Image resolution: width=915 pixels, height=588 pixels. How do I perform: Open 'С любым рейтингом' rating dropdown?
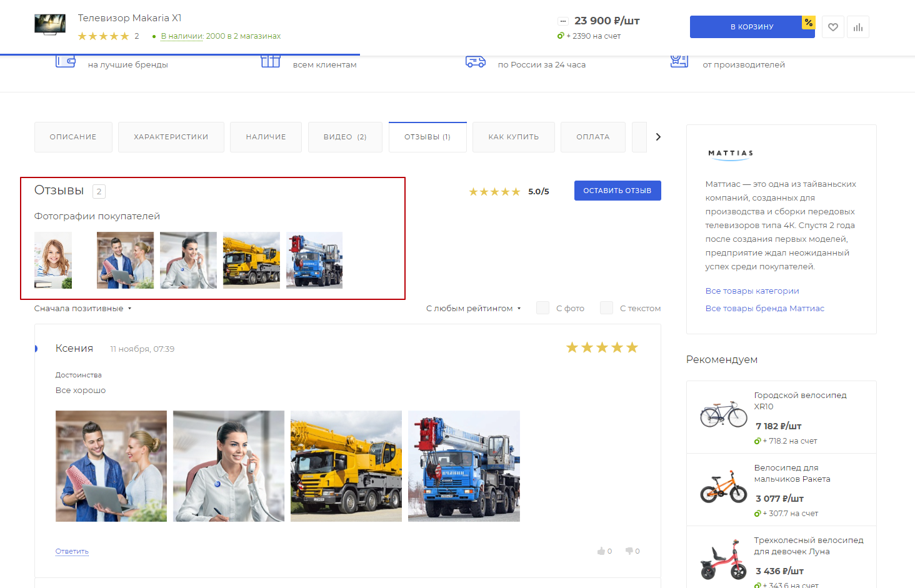click(473, 309)
